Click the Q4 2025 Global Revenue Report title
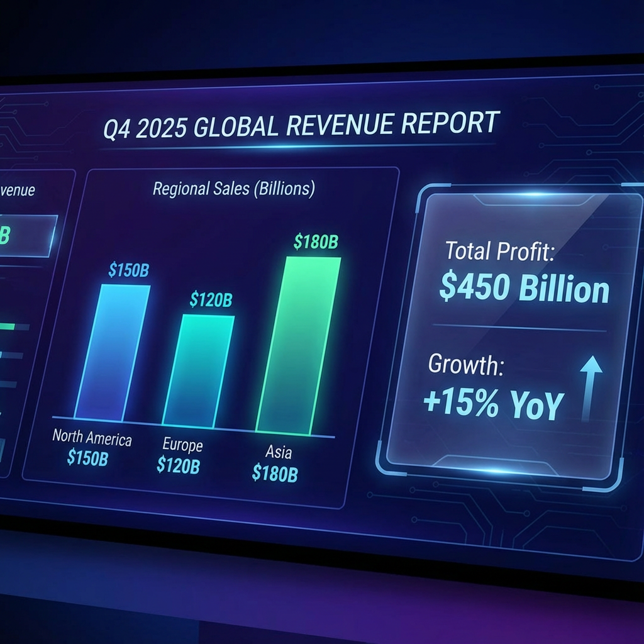The image size is (644, 644). click(301, 125)
